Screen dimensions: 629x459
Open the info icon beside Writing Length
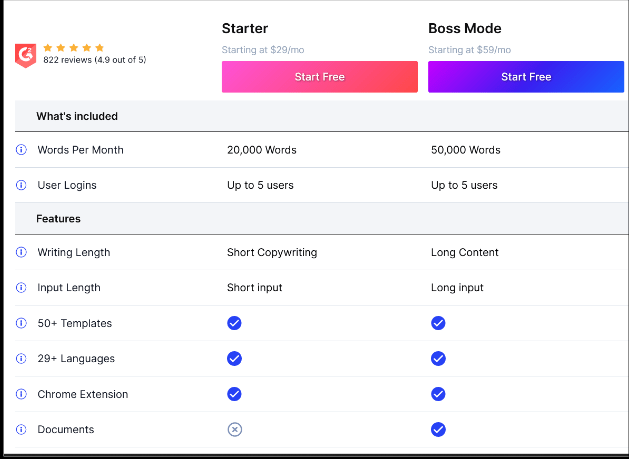pos(21,252)
